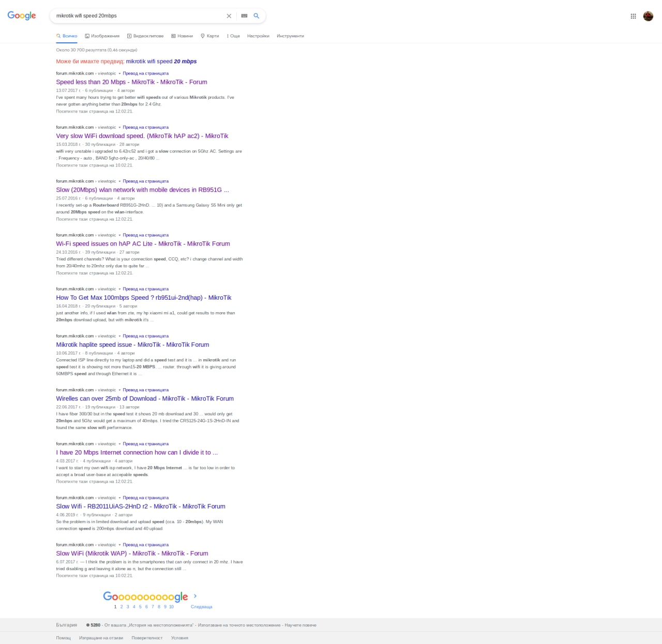Screen dimensions: 662x644
Task: Click Използване на точното местоположение
Action: [239, 625]
